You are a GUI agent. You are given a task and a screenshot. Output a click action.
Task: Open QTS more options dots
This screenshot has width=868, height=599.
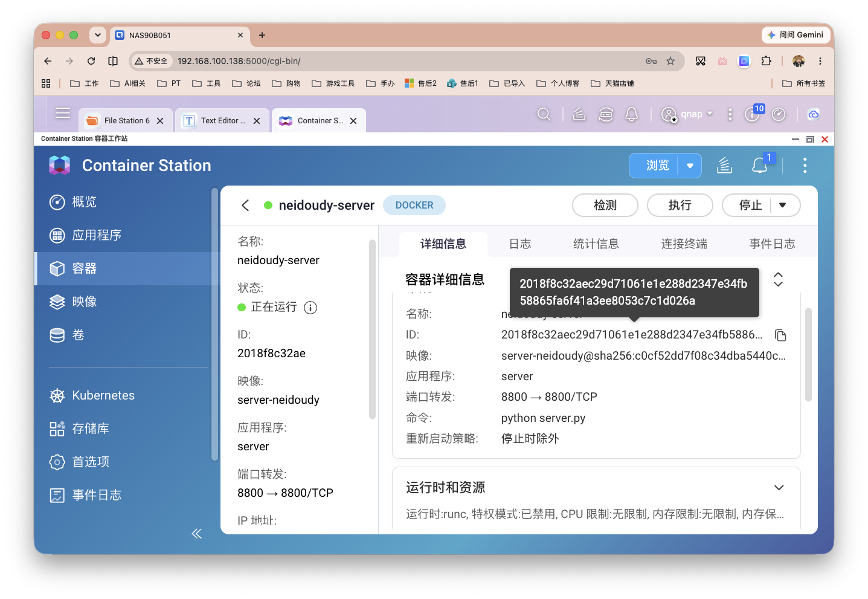tap(730, 114)
